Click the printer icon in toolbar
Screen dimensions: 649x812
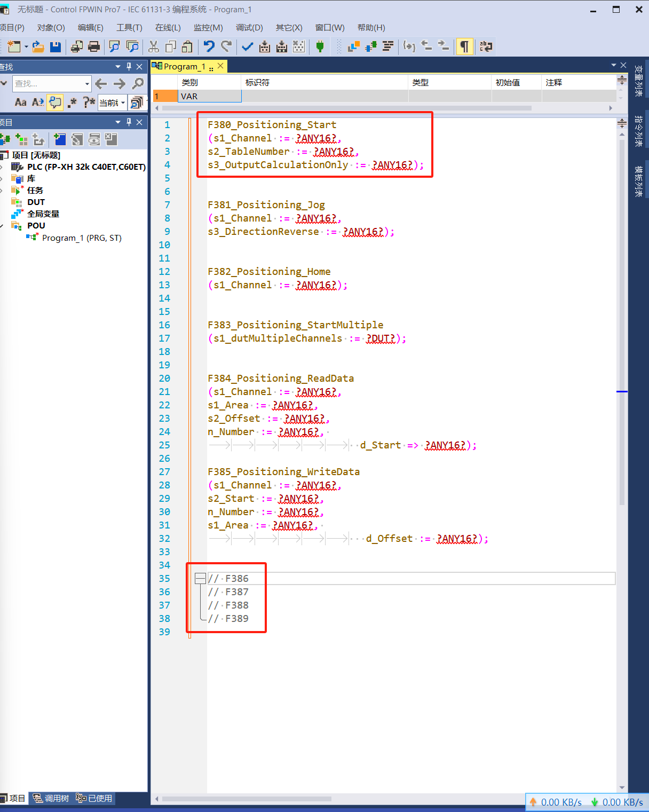[x=94, y=47]
